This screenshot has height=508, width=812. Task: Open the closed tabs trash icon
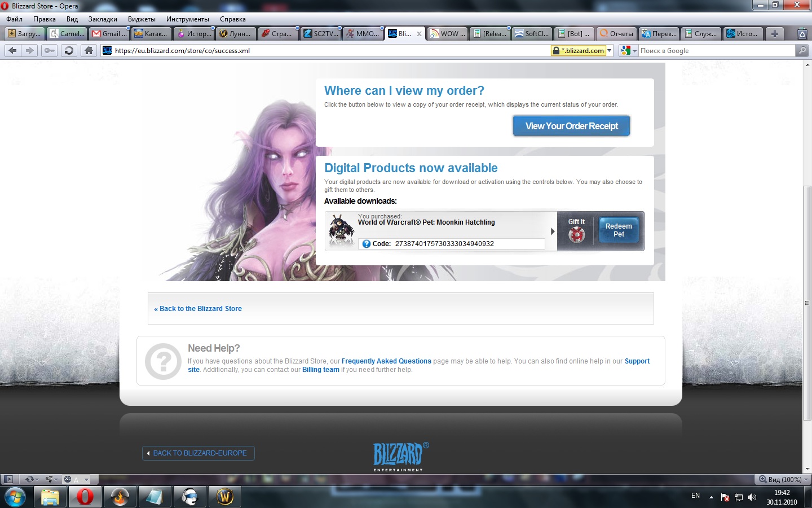click(802, 33)
